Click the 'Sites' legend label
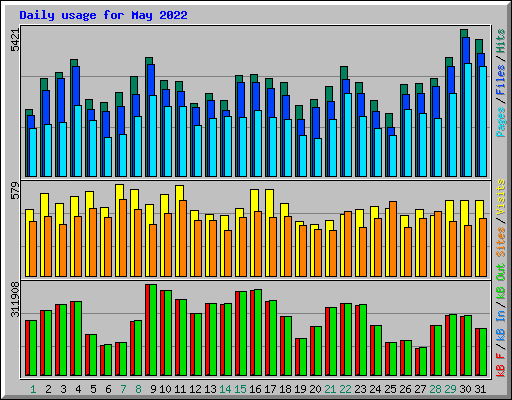512x400 pixels. (501, 242)
